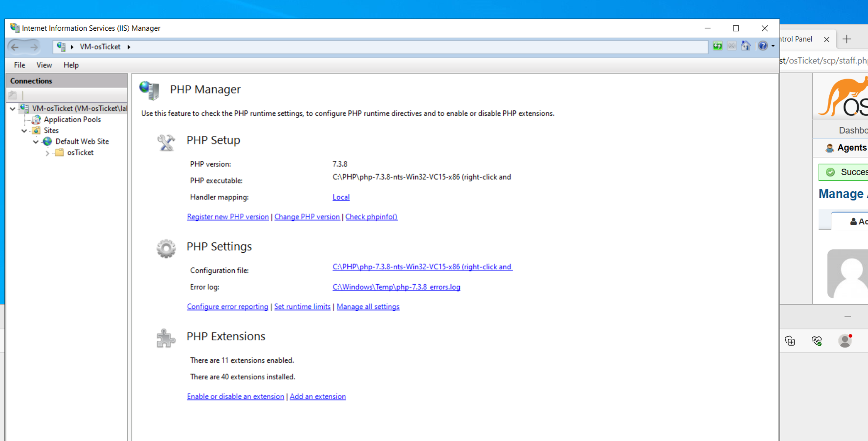
Task: Click the Create Connection icon in Connections pane
Action: [x=12, y=95]
